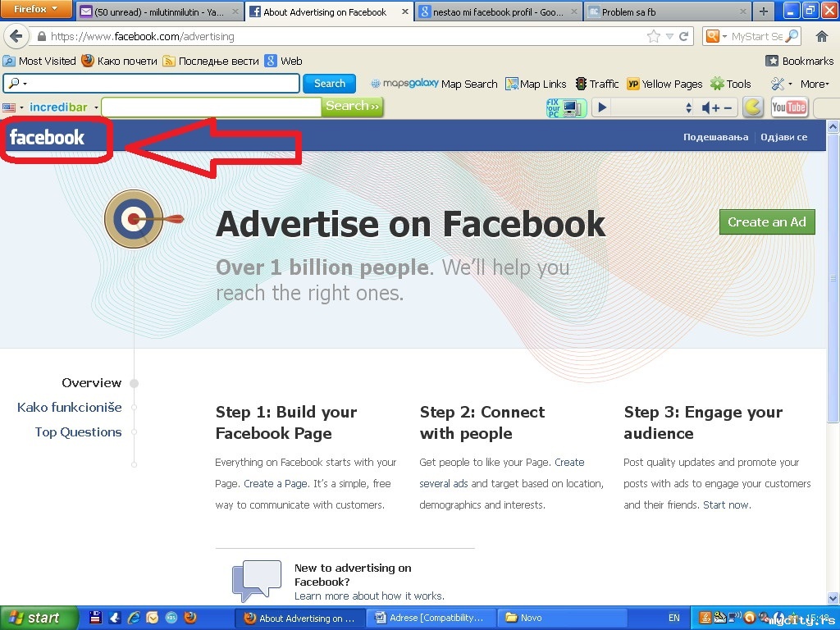Screen dimensions: 840x630
Task: Click the green incredibar Search button
Action: pos(352,107)
